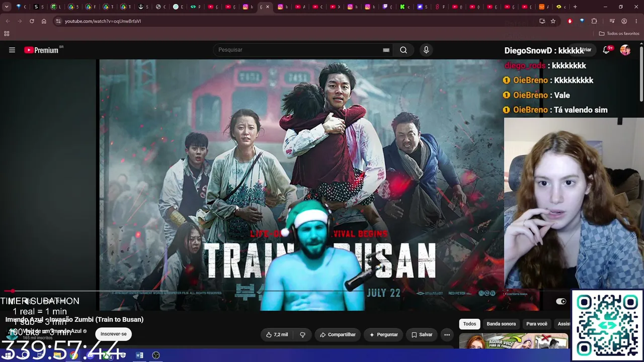This screenshot has height=362, width=644.
Task: Open Chrome from the taskbar
Action: coord(74,355)
